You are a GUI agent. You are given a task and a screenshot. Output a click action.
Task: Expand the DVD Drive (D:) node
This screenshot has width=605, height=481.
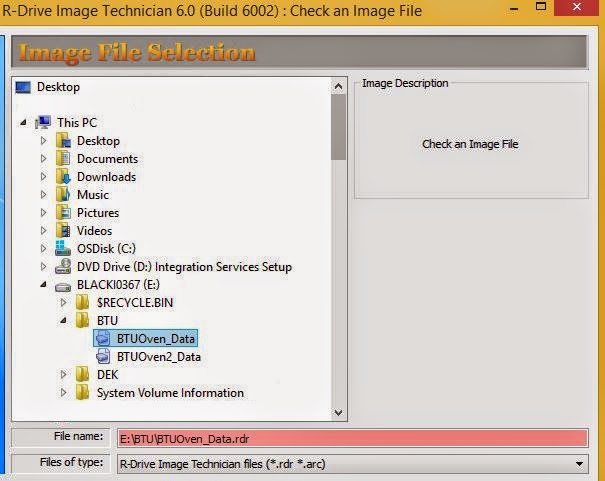pos(43,267)
